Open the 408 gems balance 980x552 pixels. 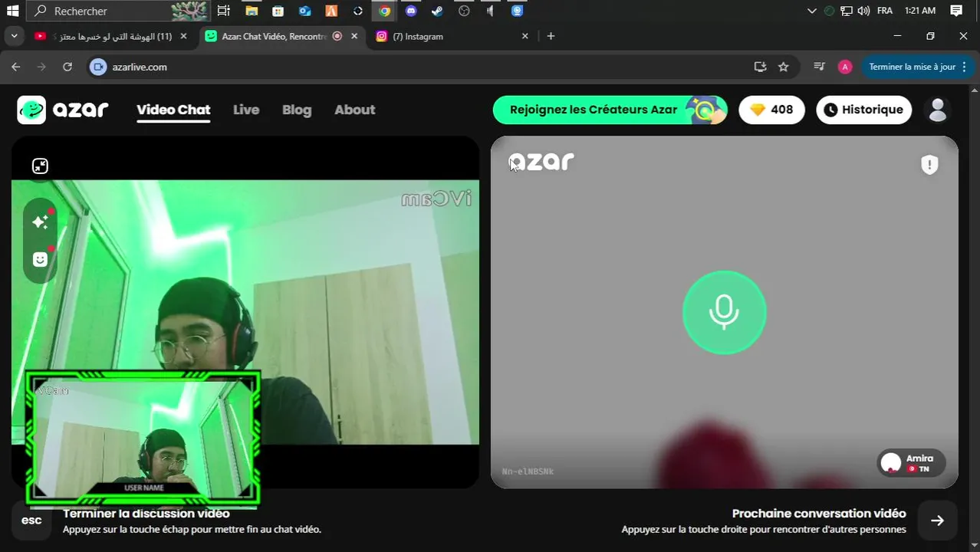point(771,110)
